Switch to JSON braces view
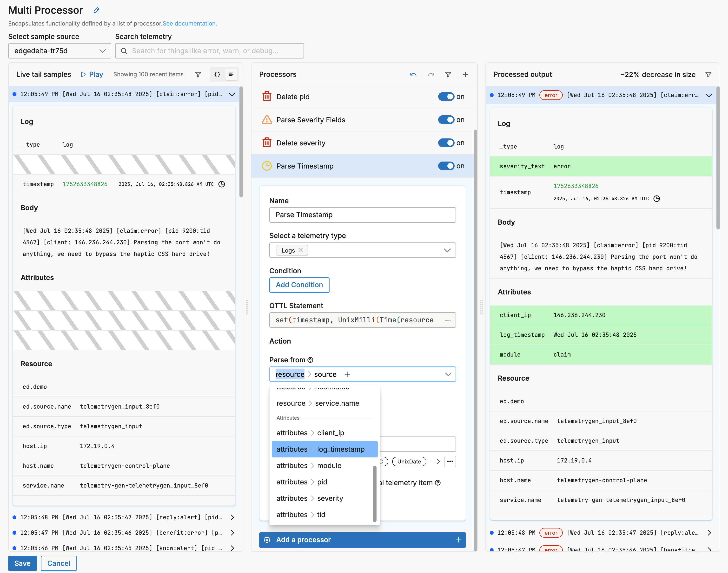Screen dimensions: 728x573 pos(217,74)
